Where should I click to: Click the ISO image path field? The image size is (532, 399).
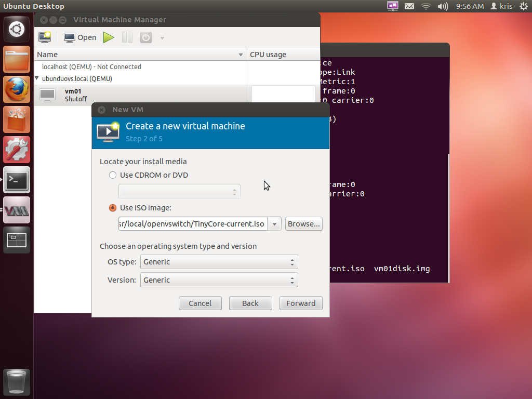tap(193, 224)
